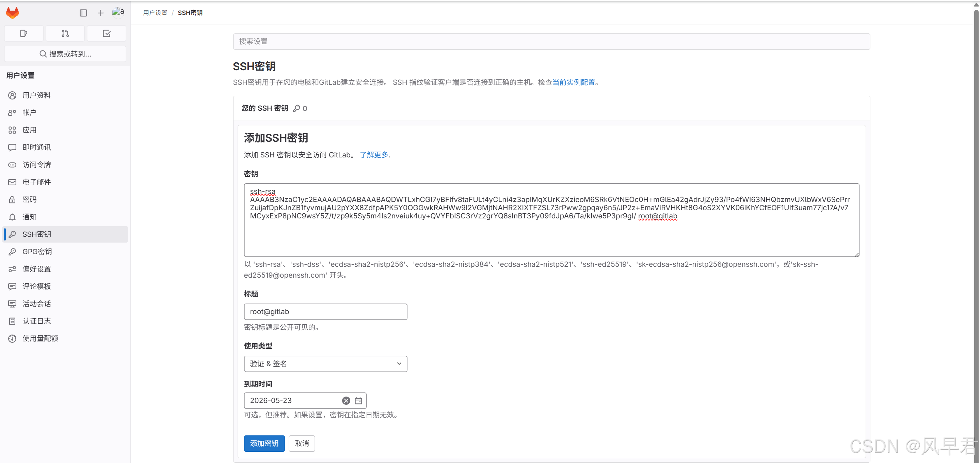Open GPG密钥 sidebar item
Image resolution: width=980 pixels, height=463 pixels.
37,251
